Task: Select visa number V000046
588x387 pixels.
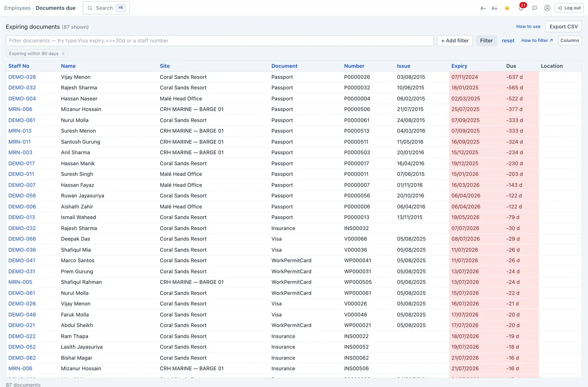Action: [x=355, y=314]
